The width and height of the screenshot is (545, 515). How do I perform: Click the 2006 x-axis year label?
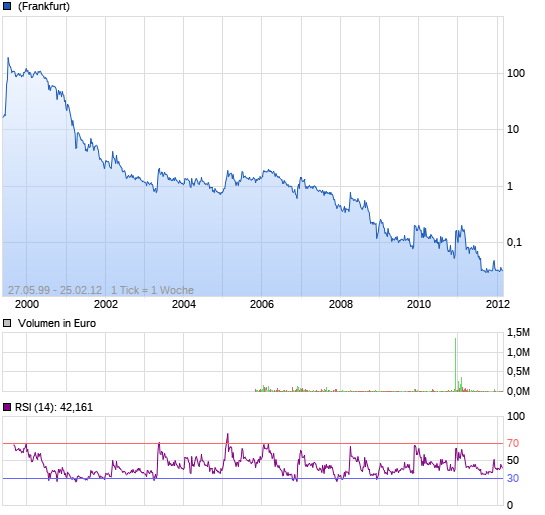coord(262,304)
